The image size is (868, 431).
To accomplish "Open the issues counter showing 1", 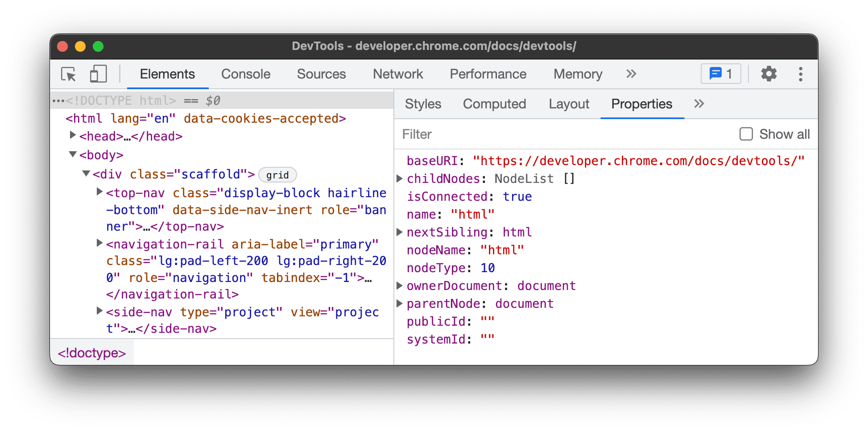I will [x=720, y=74].
